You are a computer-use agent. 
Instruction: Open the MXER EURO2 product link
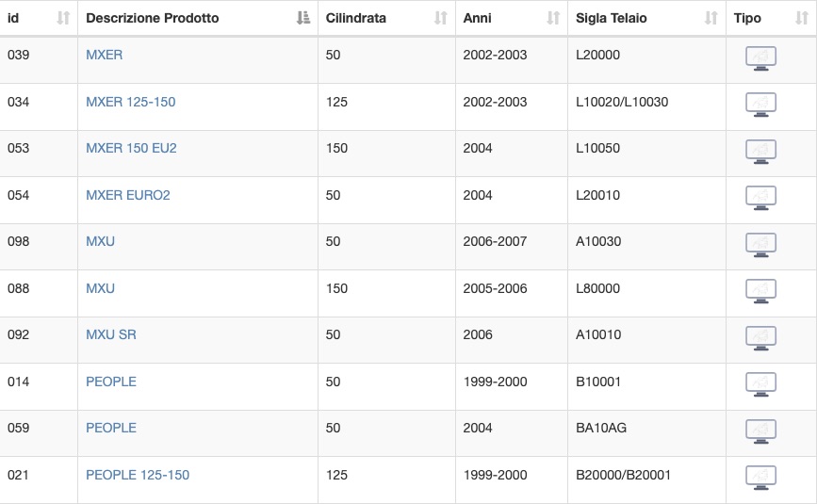(128, 195)
